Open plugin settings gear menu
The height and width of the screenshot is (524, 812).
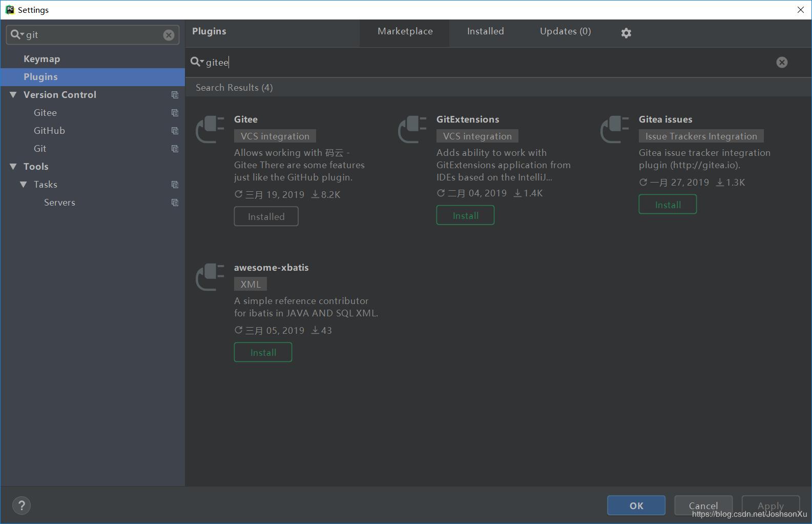tap(626, 33)
